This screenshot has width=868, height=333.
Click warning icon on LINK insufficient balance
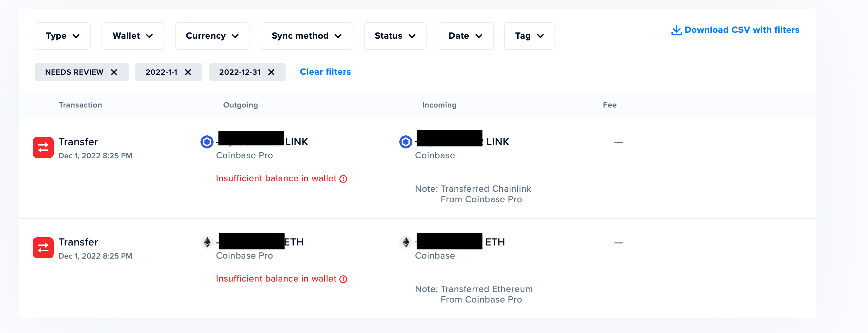[x=343, y=179]
